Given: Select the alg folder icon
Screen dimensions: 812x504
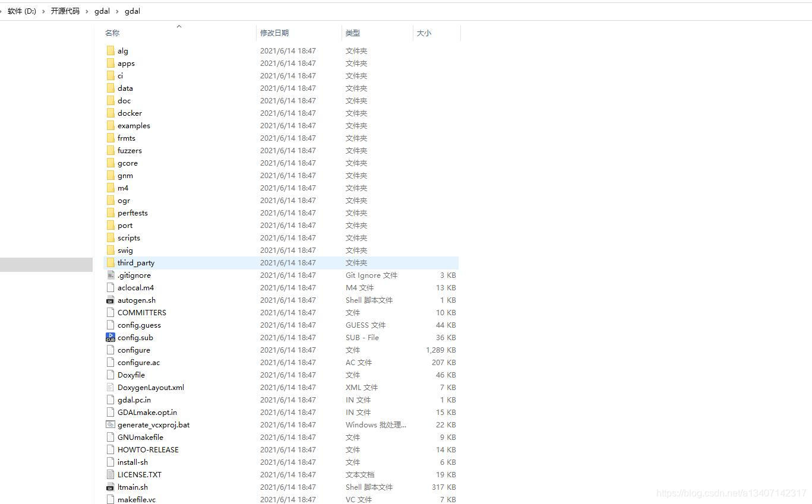Looking at the screenshot, I should 110,51.
